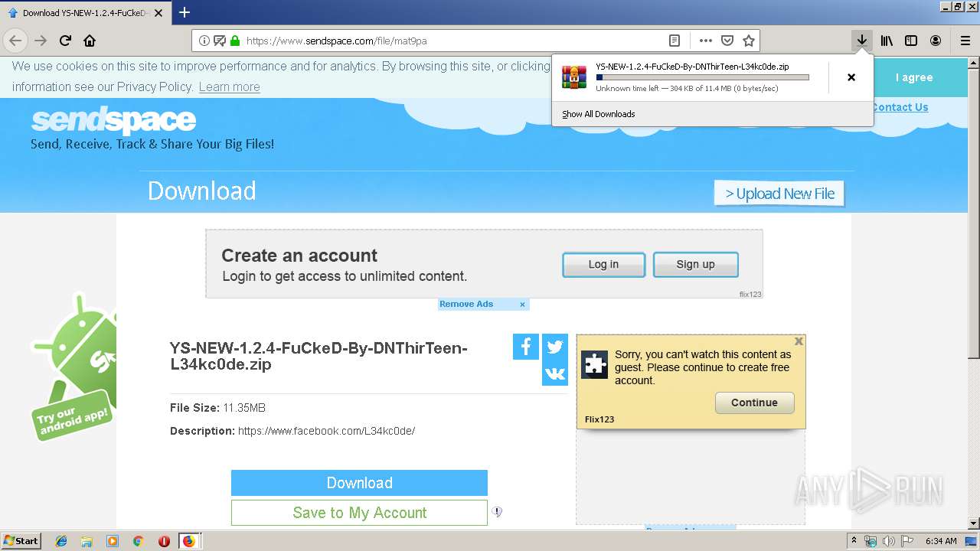Click the Remove Ads link
980x551 pixels.
point(466,304)
